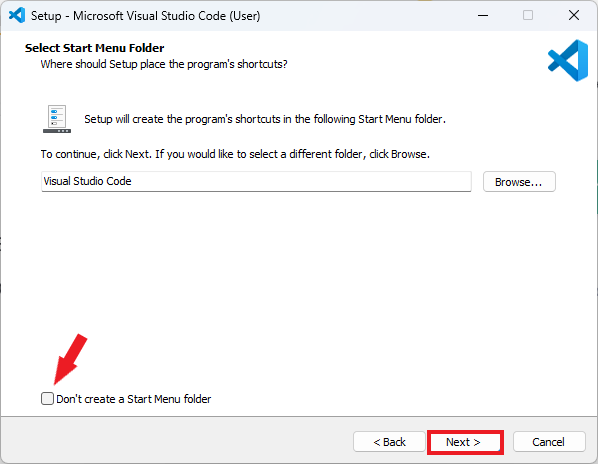This screenshot has height=464, width=598.
Task: Click the Setup will create shortcuts description
Action: pos(265,119)
